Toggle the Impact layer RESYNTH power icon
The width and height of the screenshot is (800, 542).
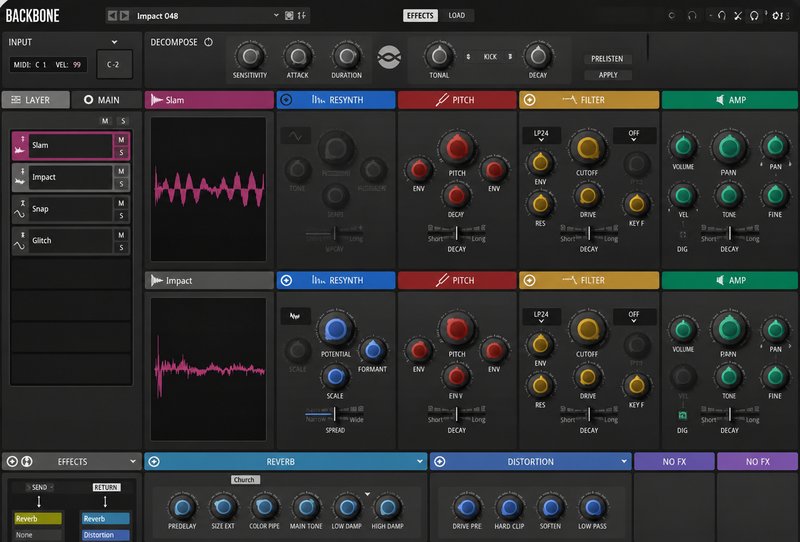[286, 281]
